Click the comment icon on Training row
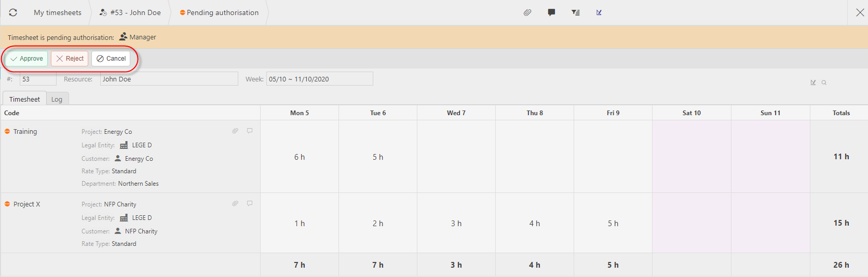Image resolution: width=868 pixels, height=277 pixels. (250, 131)
